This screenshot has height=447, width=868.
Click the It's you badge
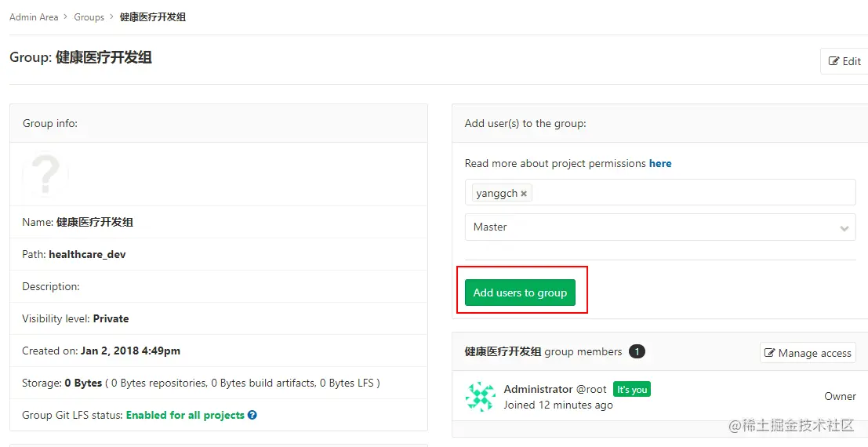pos(632,390)
